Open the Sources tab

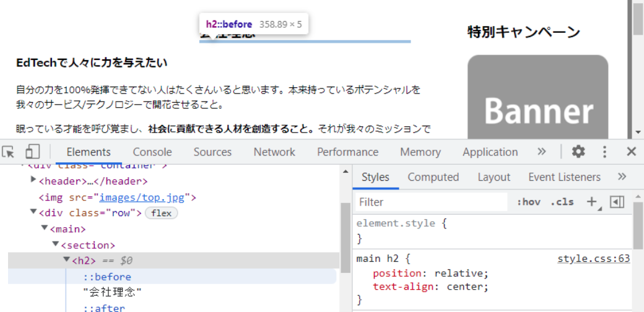213,152
